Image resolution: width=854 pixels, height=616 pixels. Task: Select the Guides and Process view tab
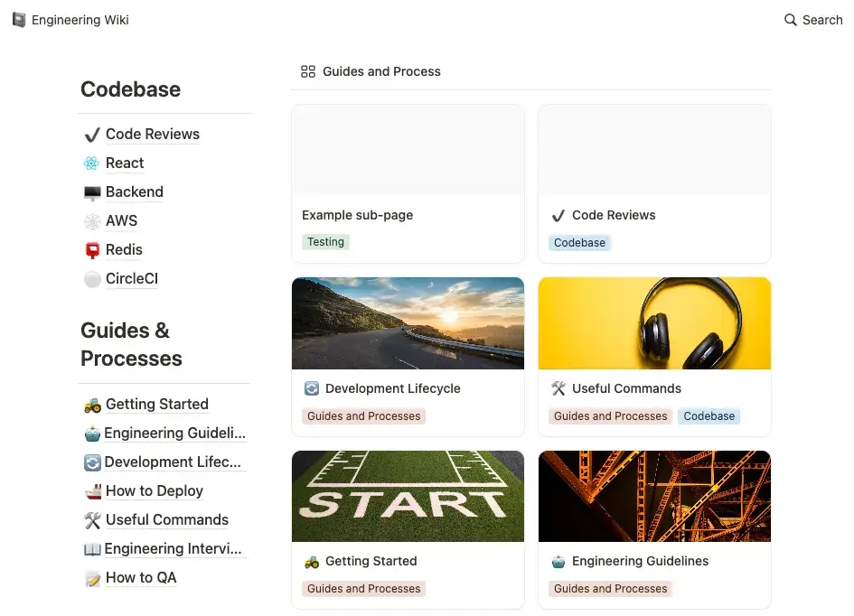coord(381,71)
